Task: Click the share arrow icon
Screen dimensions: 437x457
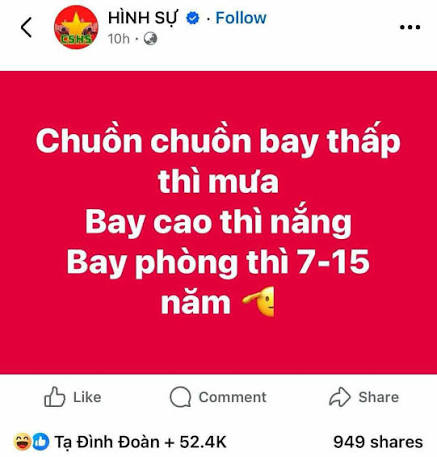Action: click(x=340, y=397)
